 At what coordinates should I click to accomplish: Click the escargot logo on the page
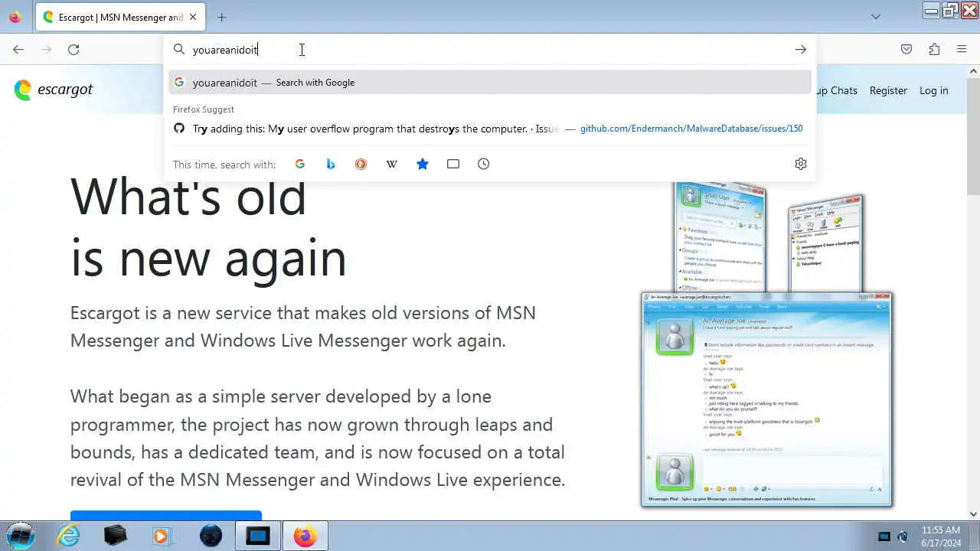click(x=54, y=90)
